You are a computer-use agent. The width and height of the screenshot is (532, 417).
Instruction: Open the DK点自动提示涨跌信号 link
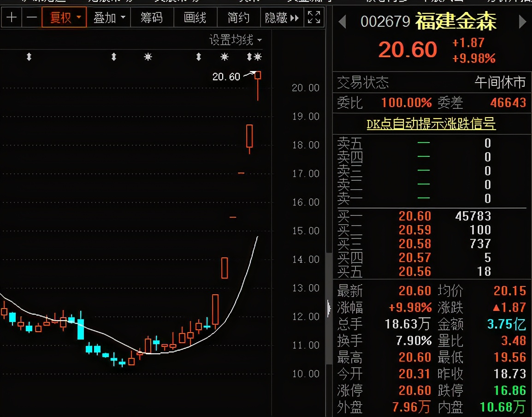(x=431, y=124)
